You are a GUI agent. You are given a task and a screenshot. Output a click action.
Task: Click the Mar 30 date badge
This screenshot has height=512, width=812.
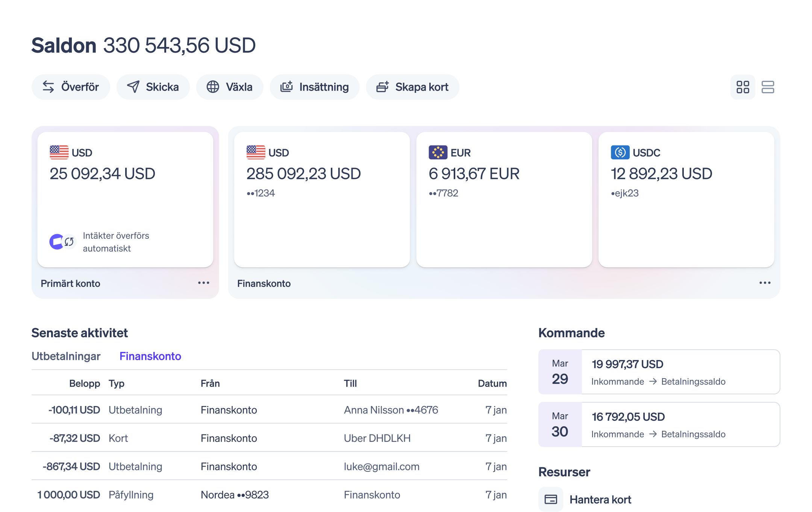tap(560, 424)
